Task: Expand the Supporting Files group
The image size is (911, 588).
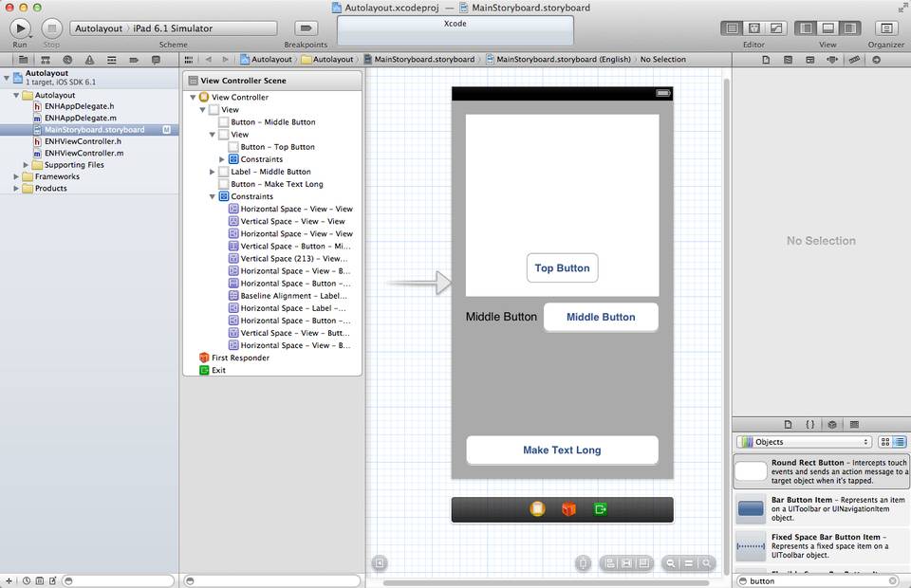Action: (x=26, y=165)
